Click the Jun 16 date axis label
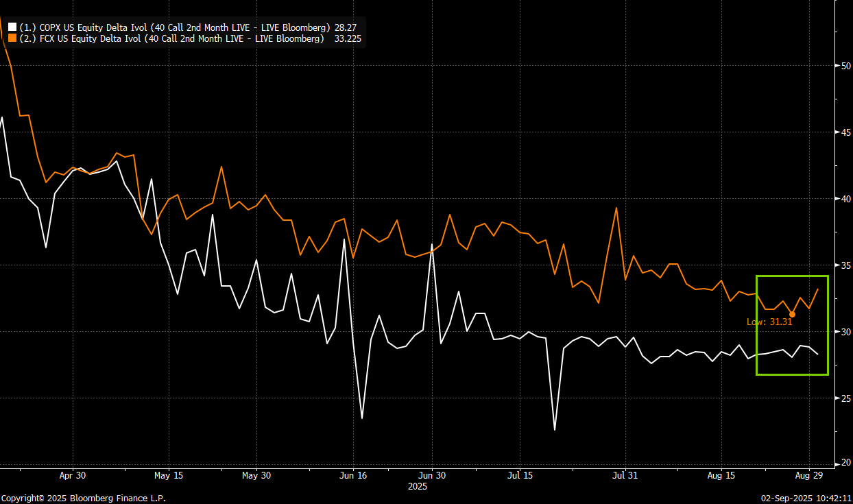 coord(353,475)
